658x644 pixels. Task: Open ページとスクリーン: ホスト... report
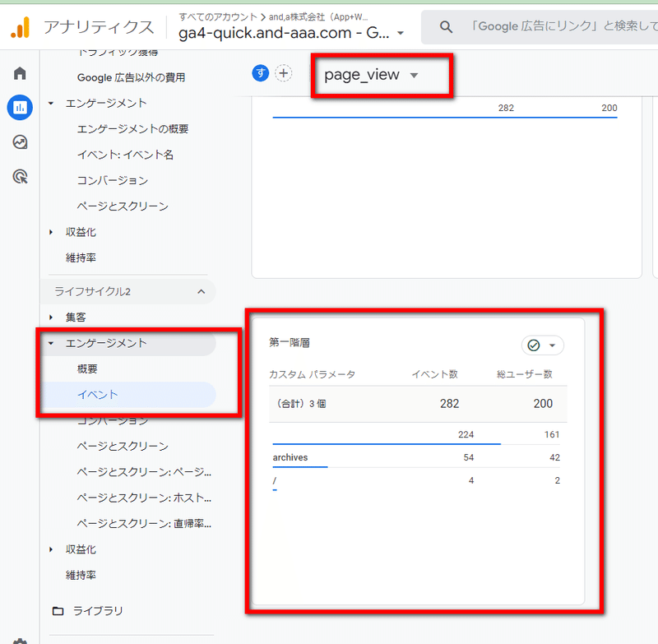144,498
